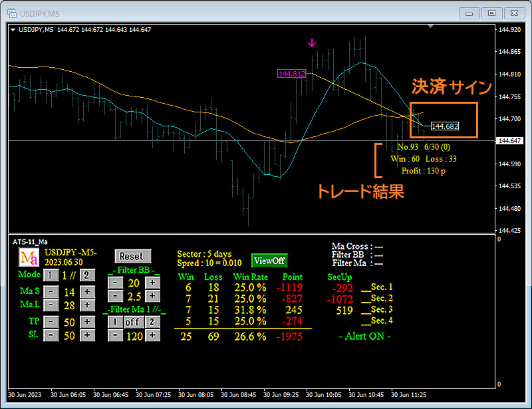Click the Sector : 5 days text
532x409 pixels.
pyautogui.click(x=204, y=254)
